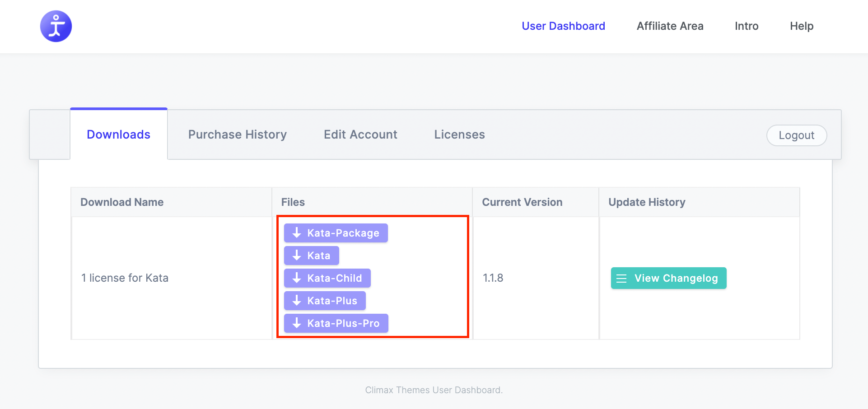Viewport: 868px width, 409px height.
Task: Open the User Dashboard nav link
Action: tap(563, 26)
